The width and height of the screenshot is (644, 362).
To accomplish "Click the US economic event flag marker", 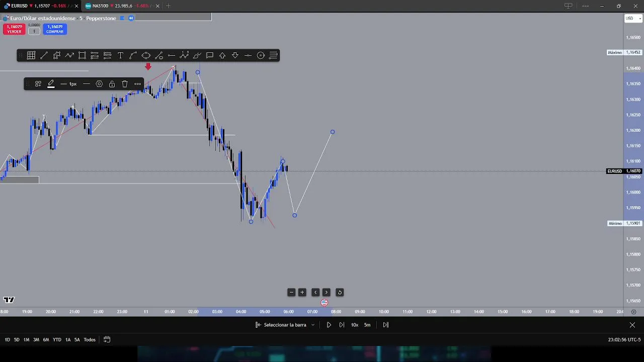I will (x=325, y=303).
